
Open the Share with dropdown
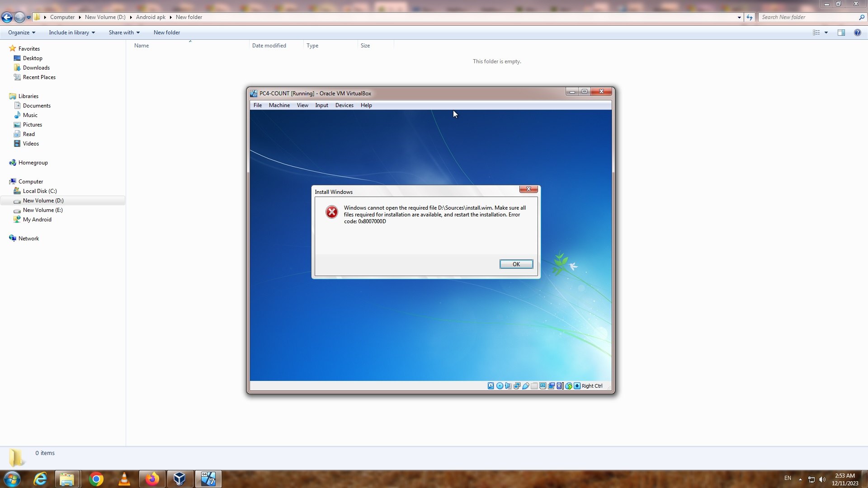coord(124,33)
